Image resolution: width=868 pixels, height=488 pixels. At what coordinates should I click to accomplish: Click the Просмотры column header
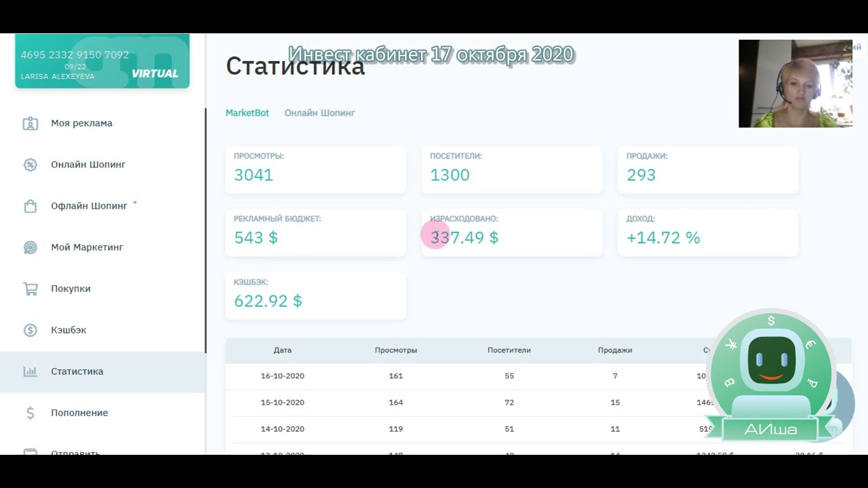[x=396, y=350]
